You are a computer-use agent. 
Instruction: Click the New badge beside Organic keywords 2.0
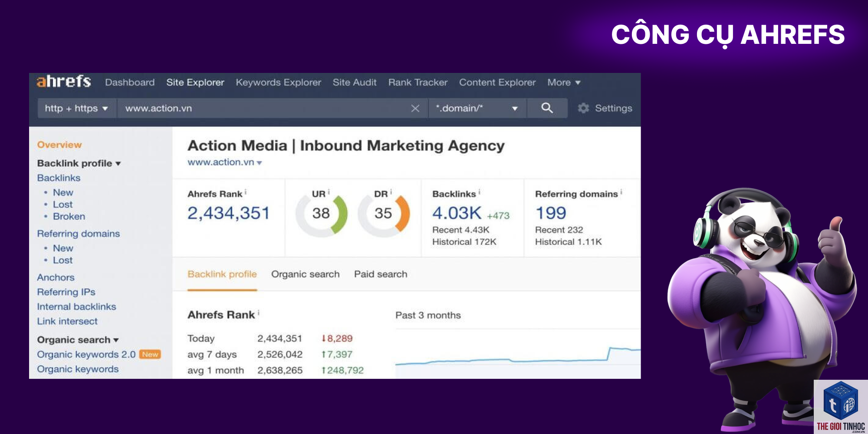point(150,355)
